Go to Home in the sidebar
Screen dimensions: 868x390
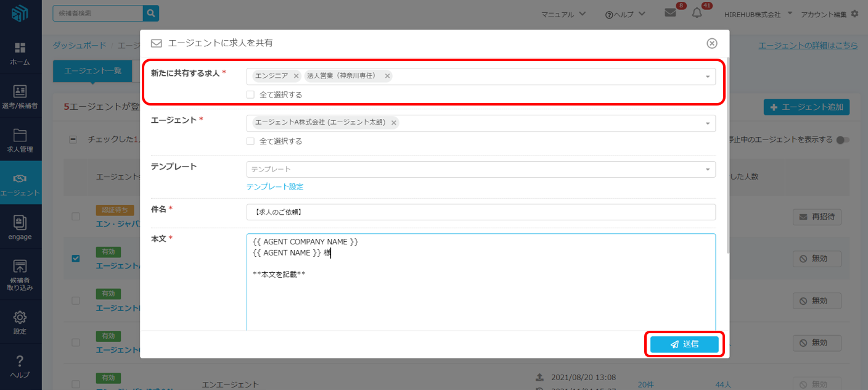20,54
